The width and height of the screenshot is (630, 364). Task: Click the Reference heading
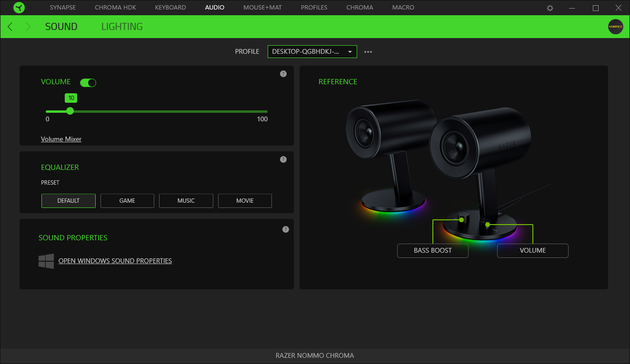(x=338, y=82)
